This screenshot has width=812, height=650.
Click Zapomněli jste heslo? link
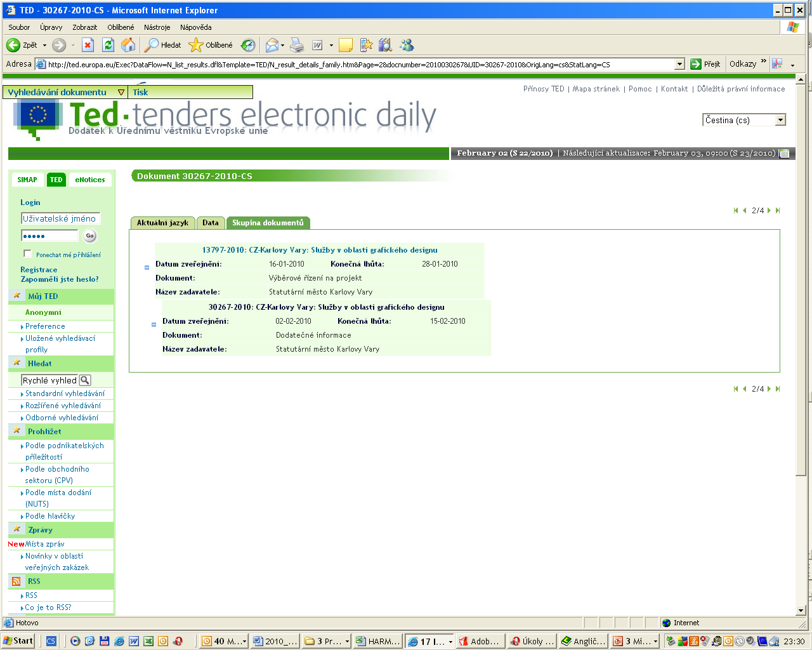click(x=60, y=279)
